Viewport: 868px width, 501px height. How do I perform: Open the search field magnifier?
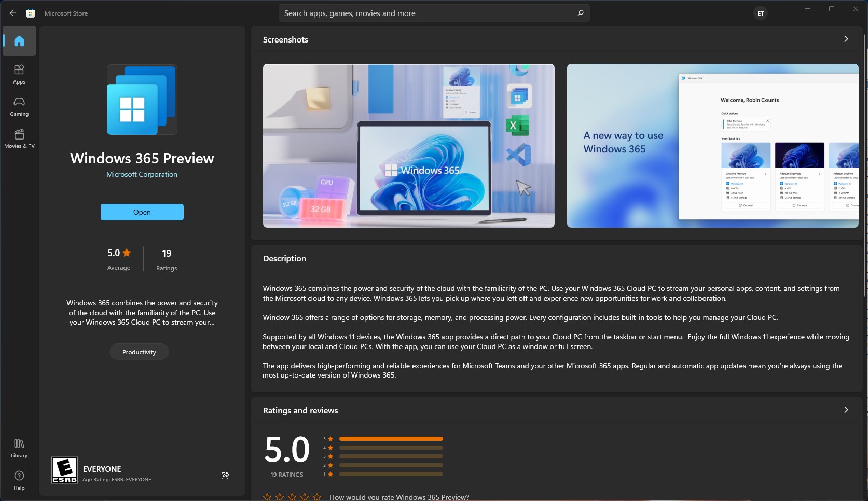pos(580,13)
